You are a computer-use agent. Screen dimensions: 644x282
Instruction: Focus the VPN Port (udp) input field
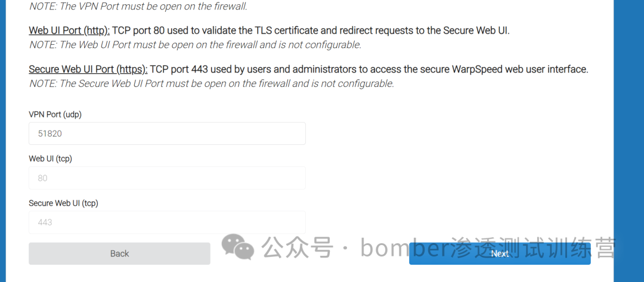click(x=167, y=134)
